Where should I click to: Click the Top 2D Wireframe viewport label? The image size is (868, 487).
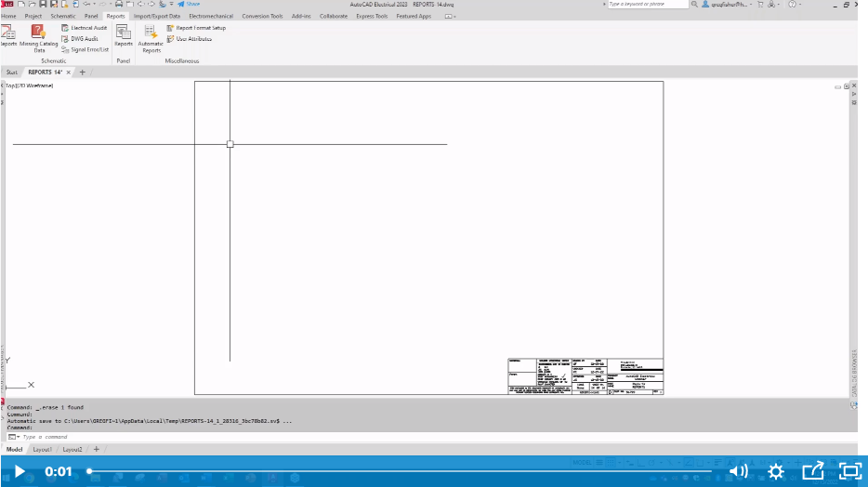[30, 86]
